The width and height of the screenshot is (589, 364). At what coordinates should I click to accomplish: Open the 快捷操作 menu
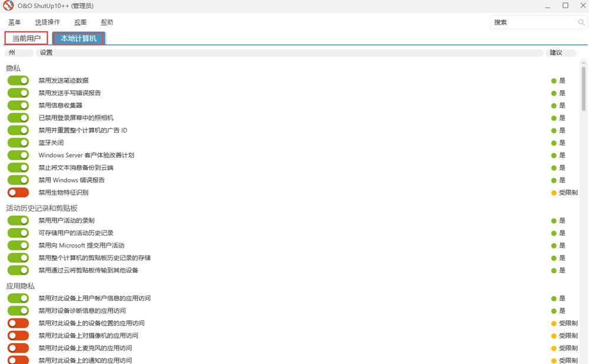click(47, 22)
